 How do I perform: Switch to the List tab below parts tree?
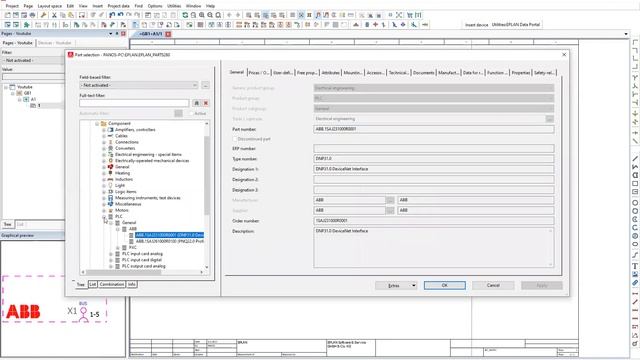click(x=93, y=284)
